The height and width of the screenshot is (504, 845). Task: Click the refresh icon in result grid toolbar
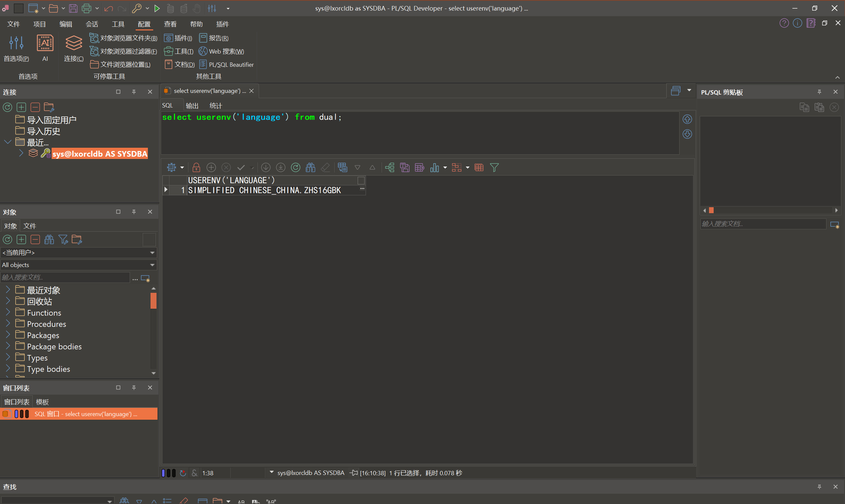295,168
